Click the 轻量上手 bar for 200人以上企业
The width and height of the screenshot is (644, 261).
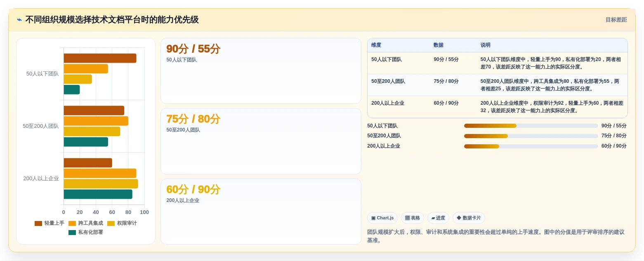88,163
